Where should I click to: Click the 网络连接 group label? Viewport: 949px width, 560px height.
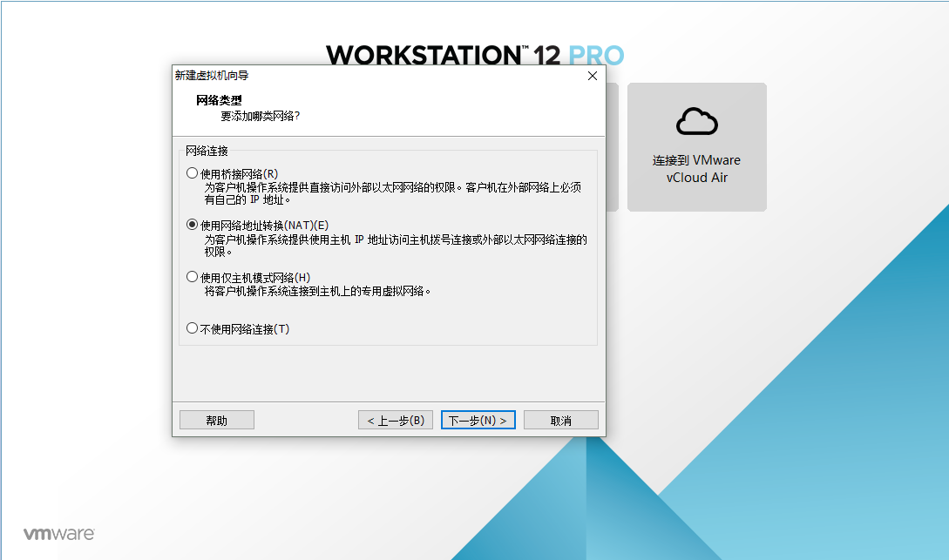(207, 151)
